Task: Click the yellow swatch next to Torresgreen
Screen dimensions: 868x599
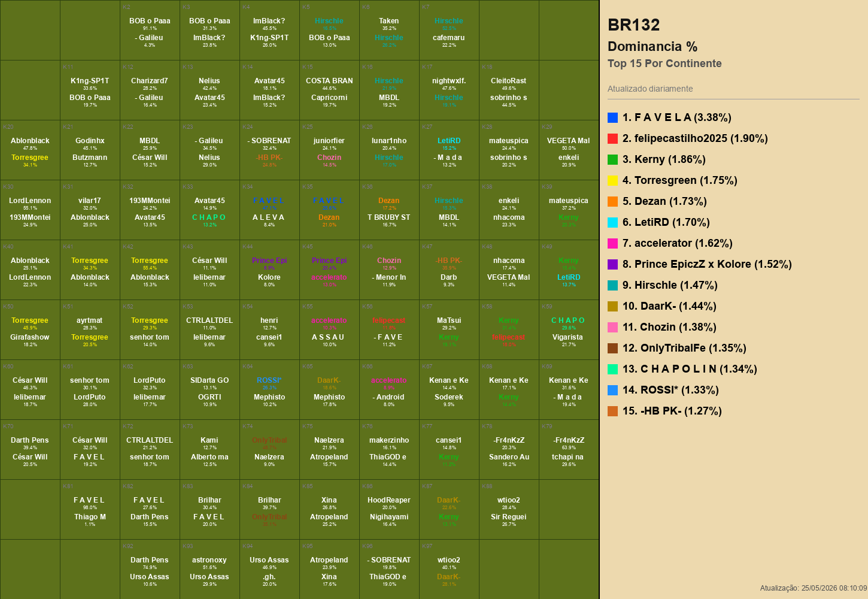Action: [x=612, y=180]
